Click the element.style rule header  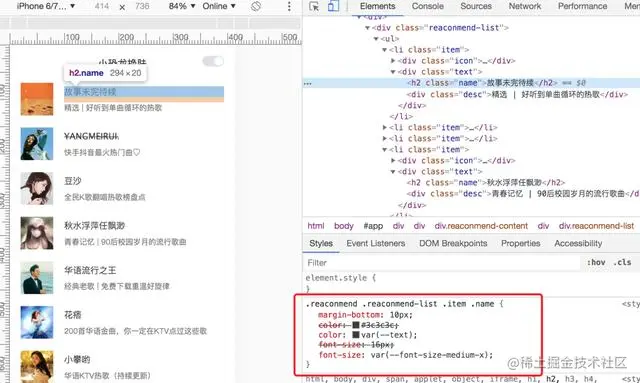(340, 278)
